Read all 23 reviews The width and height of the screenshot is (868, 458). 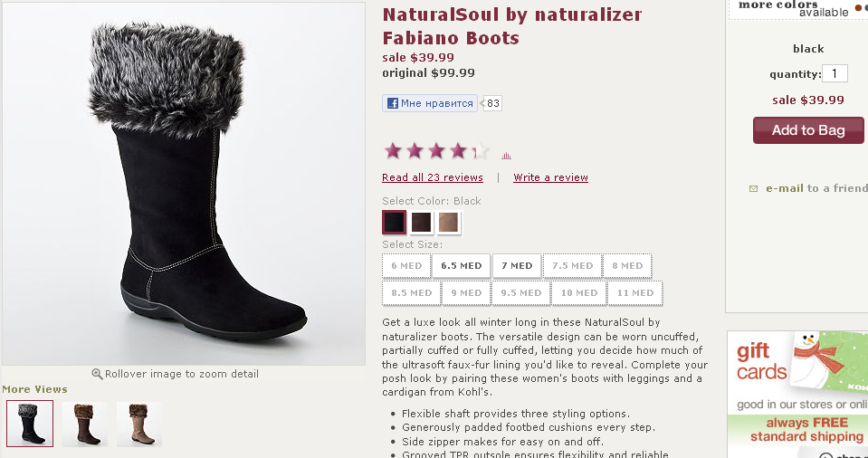[433, 177]
